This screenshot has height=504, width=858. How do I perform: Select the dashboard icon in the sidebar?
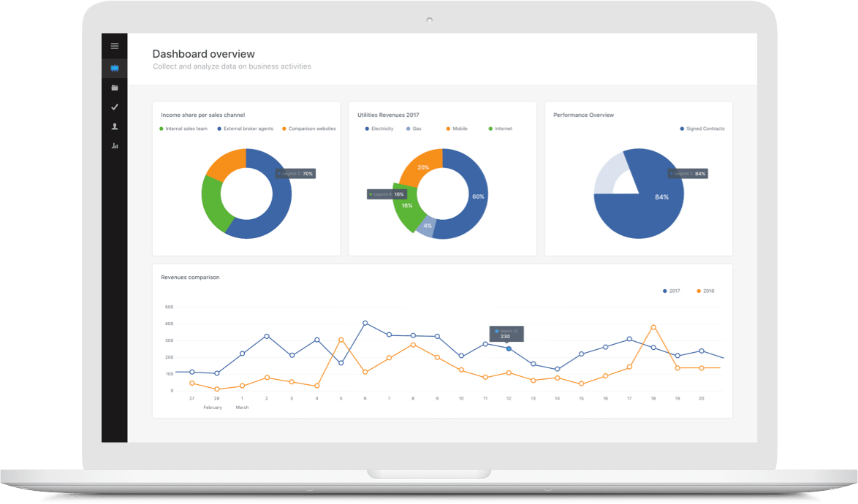click(x=114, y=69)
